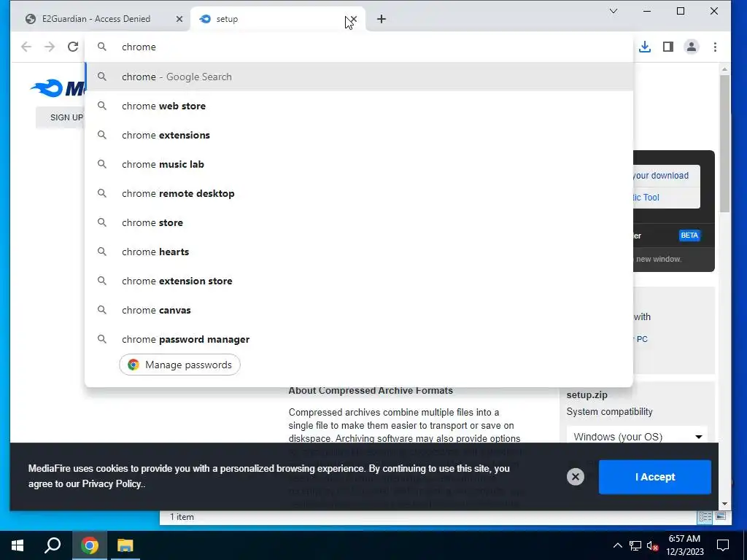Select the chrome store suggestion
This screenshot has height=560, width=747.
click(359, 222)
